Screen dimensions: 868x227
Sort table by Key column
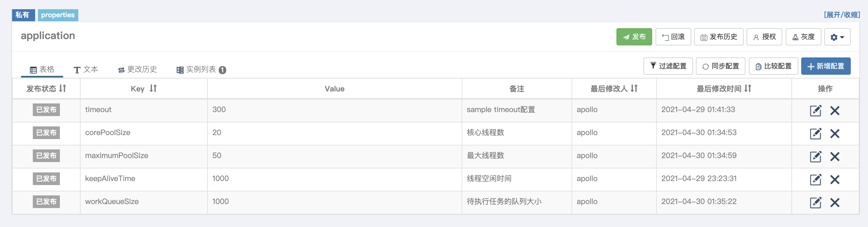(153, 89)
